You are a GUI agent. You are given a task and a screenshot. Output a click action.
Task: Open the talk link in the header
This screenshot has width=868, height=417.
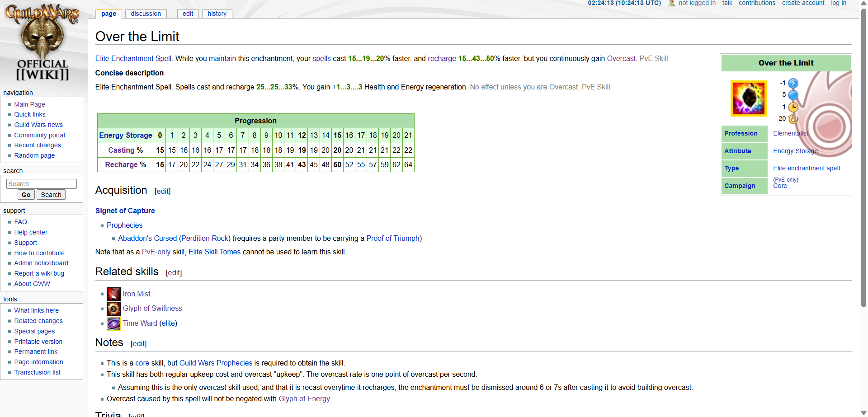coord(727,3)
